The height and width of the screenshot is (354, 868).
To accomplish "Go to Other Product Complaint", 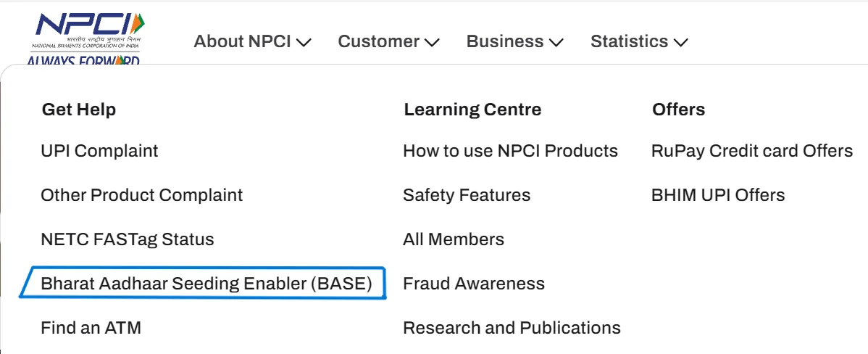I will 141,195.
